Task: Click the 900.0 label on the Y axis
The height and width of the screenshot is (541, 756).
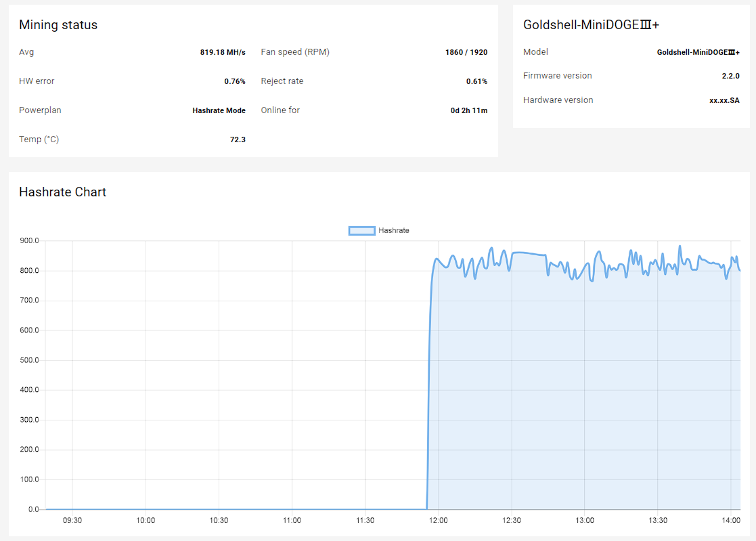Action: pyautogui.click(x=28, y=241)
